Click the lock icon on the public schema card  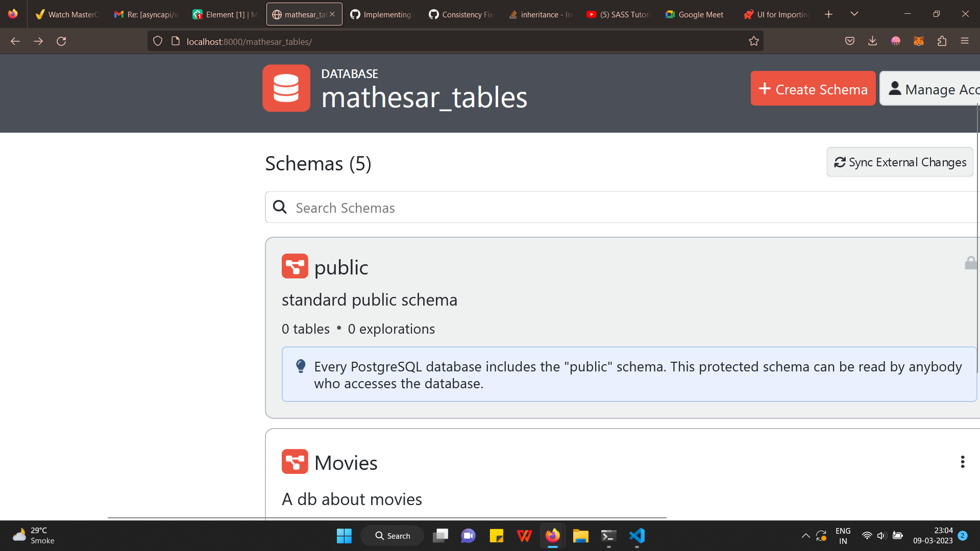pos(972,262)
